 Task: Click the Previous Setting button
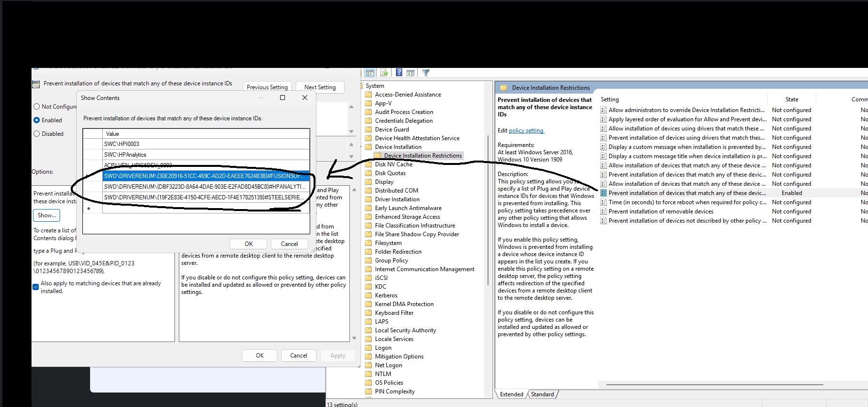point(267,87)
